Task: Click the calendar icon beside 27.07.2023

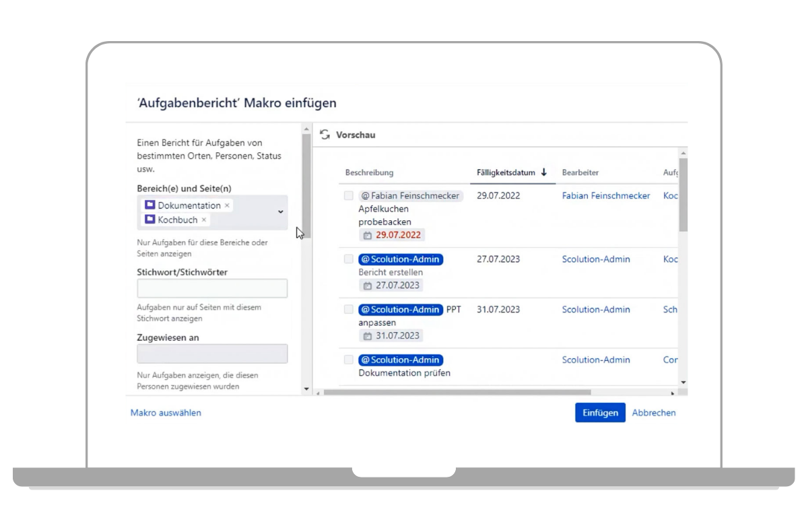Action: [367, 286]
